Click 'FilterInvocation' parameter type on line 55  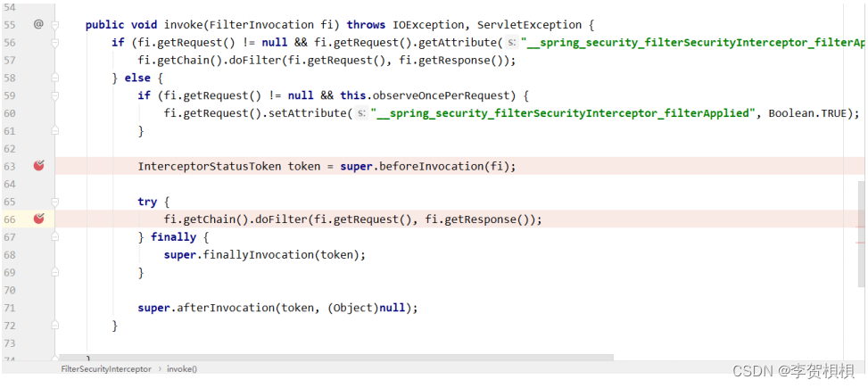click(x=261, y=25)
